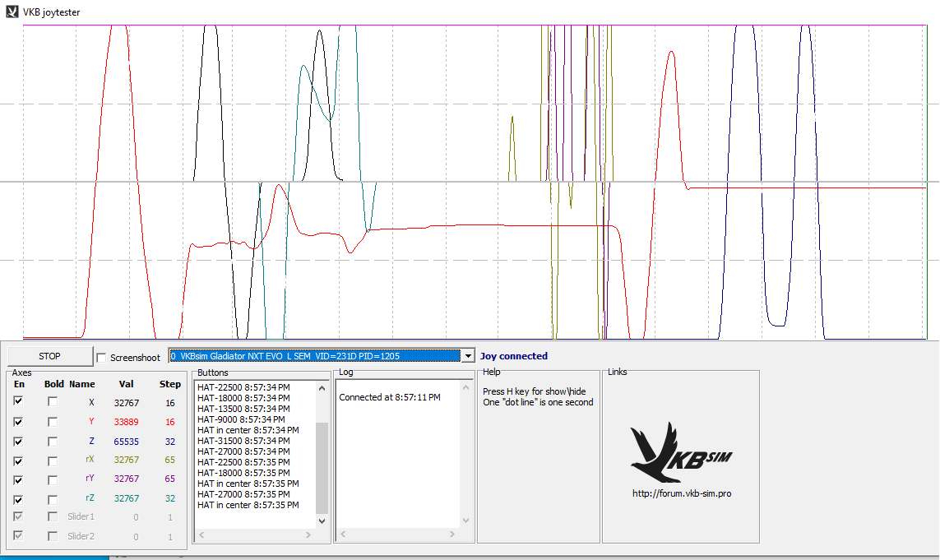Click the Buttons list vertical scrollbar thumb

(322, 468)
